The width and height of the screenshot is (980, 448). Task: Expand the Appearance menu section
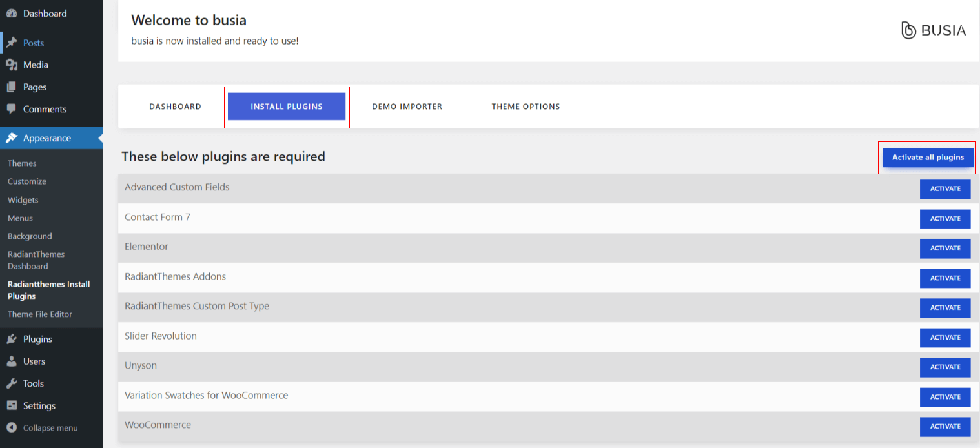coord(46,138)
